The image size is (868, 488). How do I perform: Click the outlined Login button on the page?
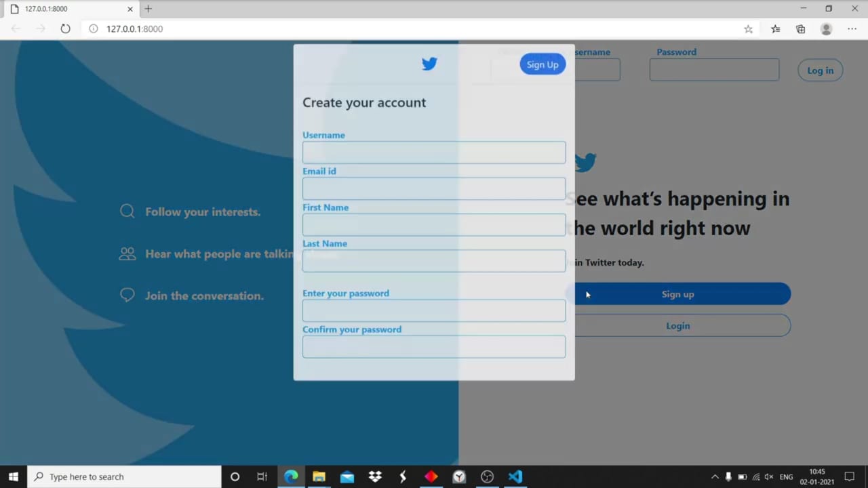tap(678, 326)
